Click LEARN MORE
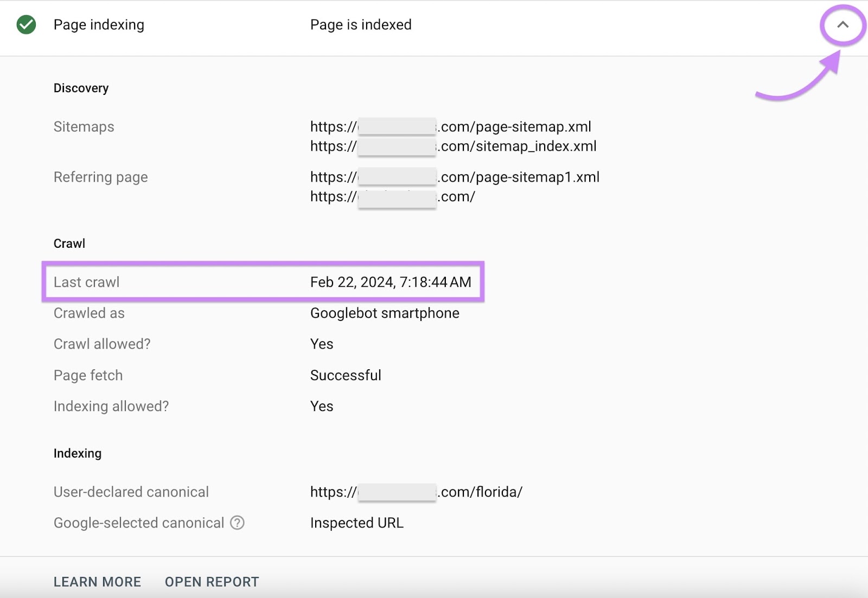Viewport: 868px width, 598px height. click(x=97, y=582)
